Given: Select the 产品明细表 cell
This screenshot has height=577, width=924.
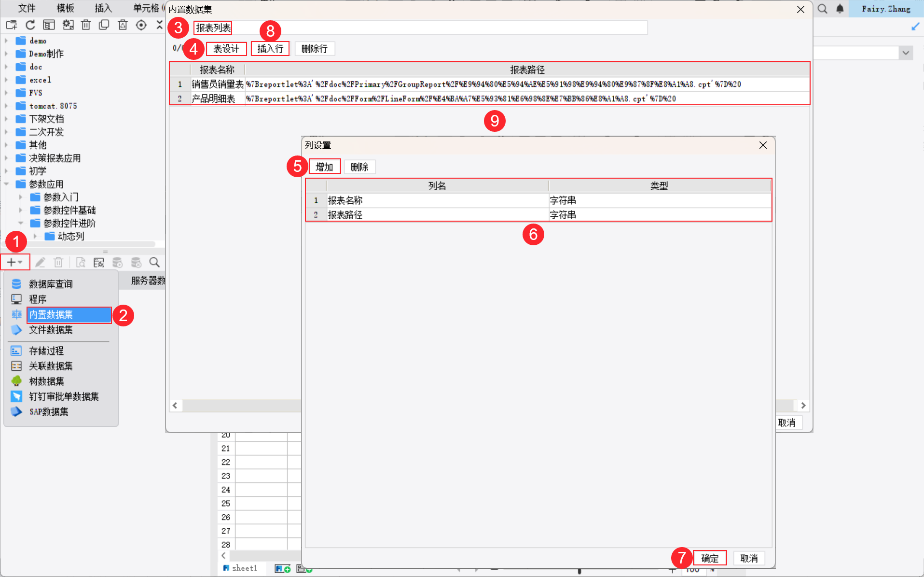Looking at the screenshot, I should click(218, 99).
